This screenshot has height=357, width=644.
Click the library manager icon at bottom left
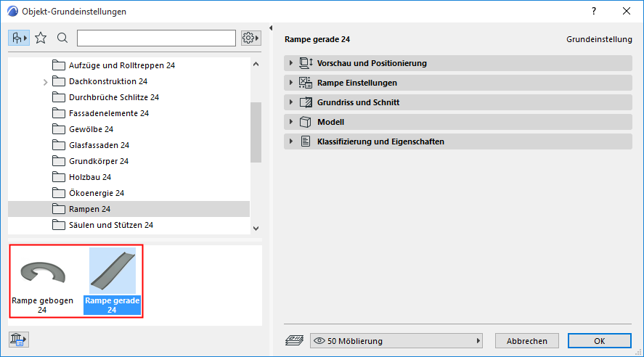pyautogui.click(x=17, y=340)
